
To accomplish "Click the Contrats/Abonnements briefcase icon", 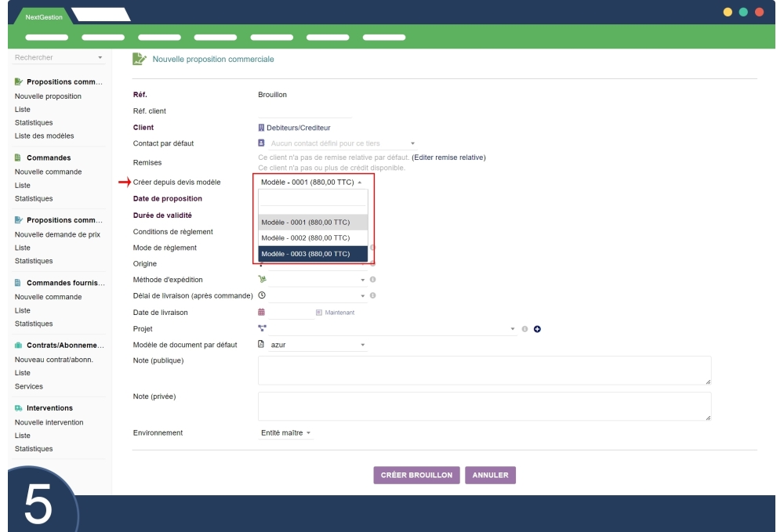I will tap(19, 345).
